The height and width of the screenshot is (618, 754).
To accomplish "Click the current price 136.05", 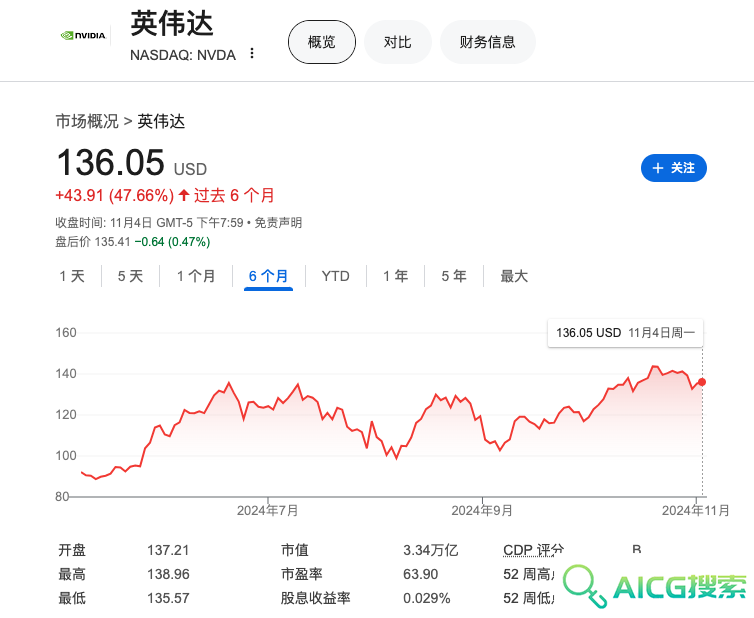I will pyautogui.click(x=111, y=162).
